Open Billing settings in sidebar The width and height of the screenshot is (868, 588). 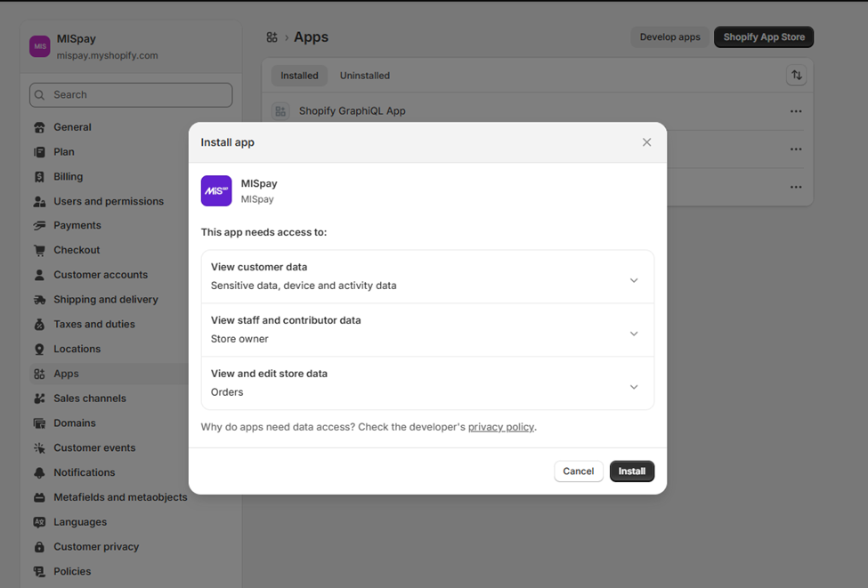(x=68, y=177)
